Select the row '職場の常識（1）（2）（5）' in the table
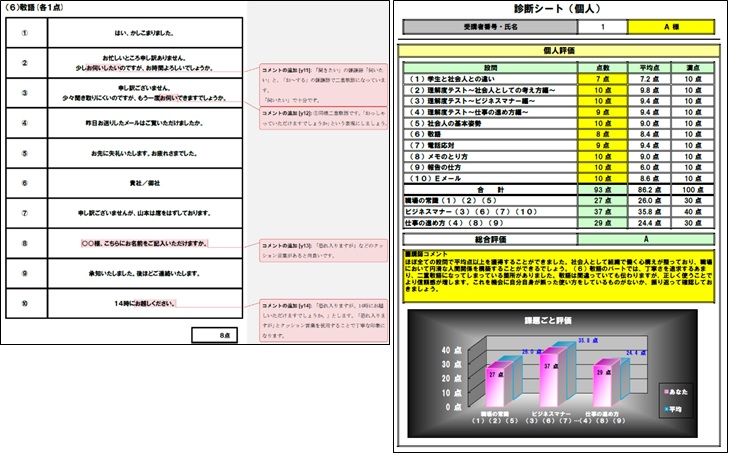730x456 pixels. click(559, 201)
